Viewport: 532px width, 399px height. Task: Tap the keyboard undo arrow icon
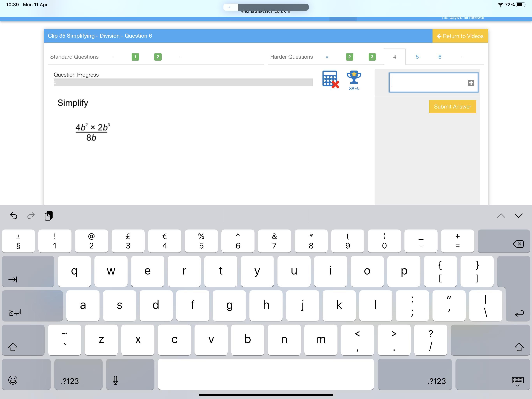coord(13,215)
